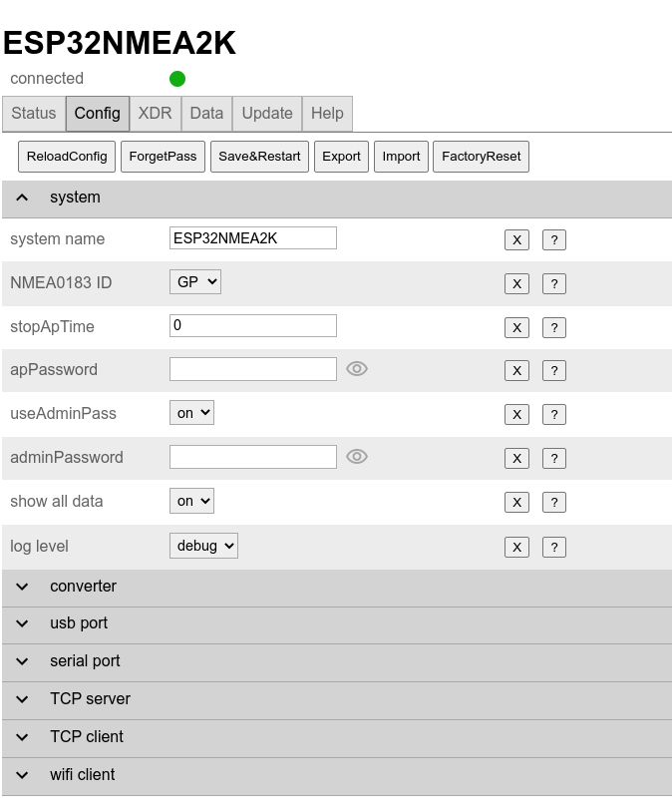Image resolution: width=672 pixels, height=810 pixels.
Task: Reveal apPassword with the eye icon
Action: pos(357,369)
